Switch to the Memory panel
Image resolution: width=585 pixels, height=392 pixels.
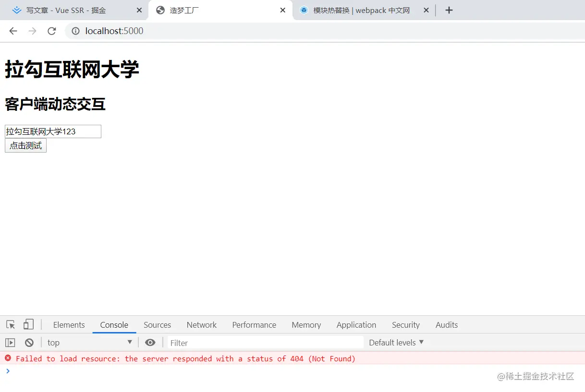306,325
